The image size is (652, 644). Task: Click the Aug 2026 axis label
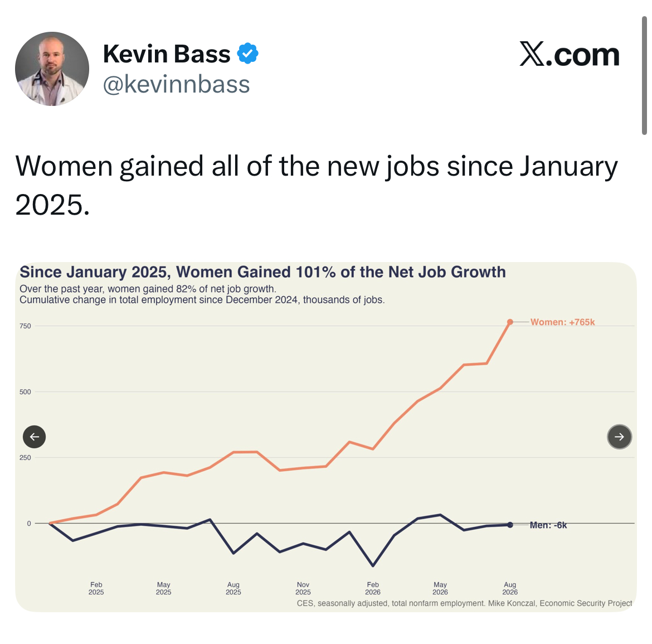510,588
